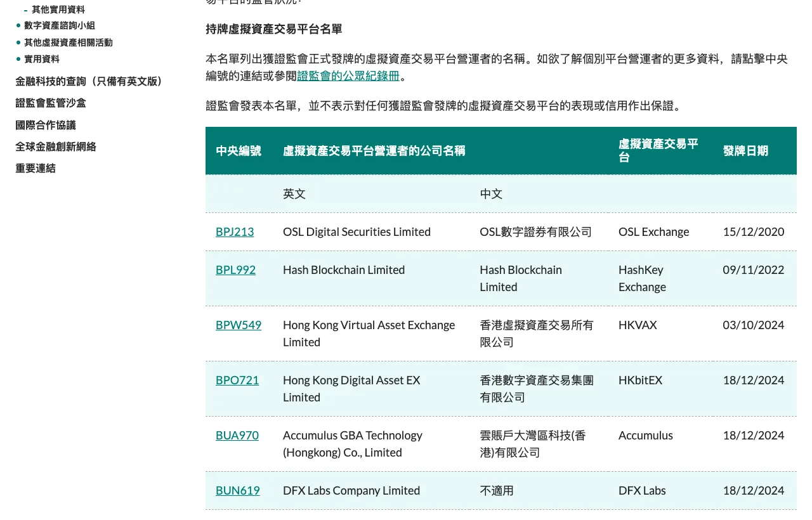
Task: Open the BPW549 central number link
Action: tap(239, 325)
